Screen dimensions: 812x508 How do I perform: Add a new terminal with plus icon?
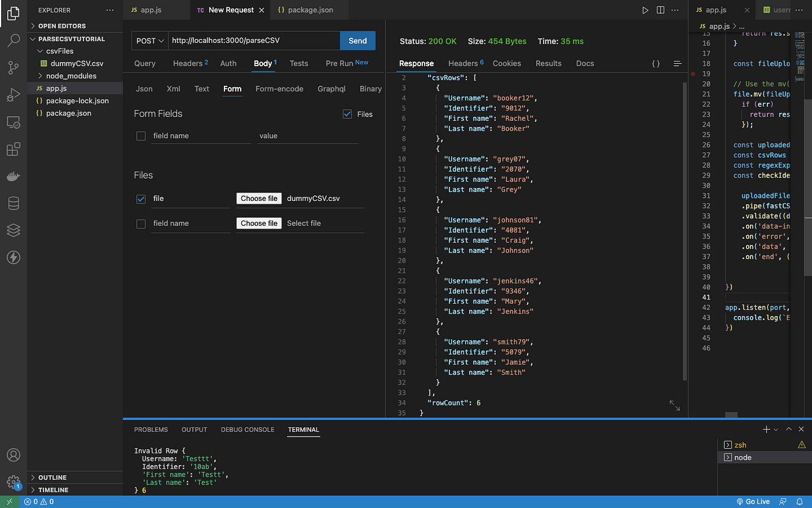(x=766, y=429)
